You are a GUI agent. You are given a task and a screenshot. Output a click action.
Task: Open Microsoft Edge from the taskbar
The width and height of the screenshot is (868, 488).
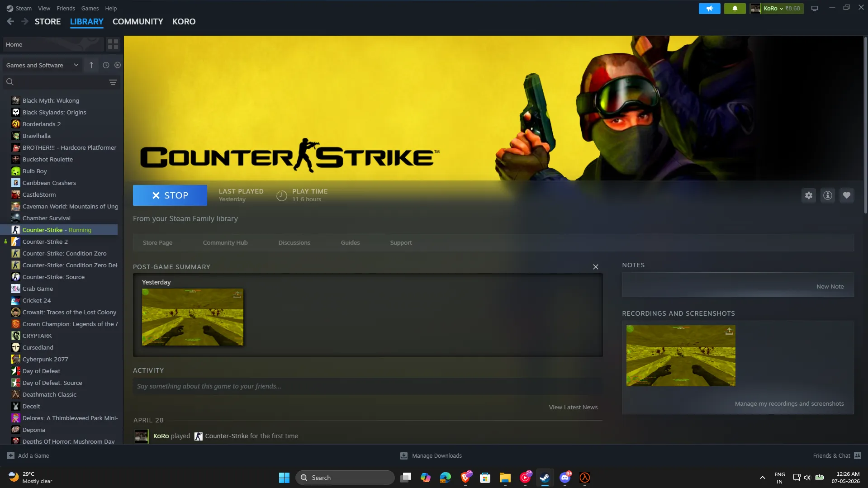(x=446, y=478)
